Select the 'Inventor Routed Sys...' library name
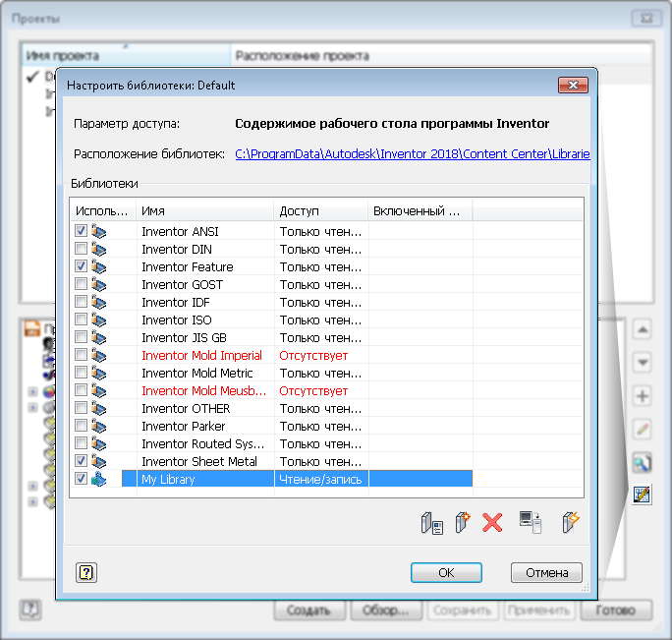 click(x=202, y=444)
